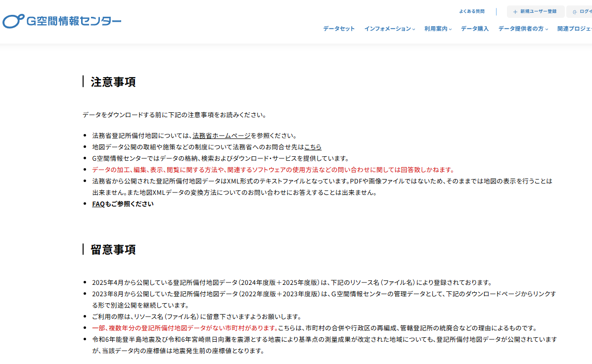Click the plus icon on 新規ユーザー登録
The height and width of the screenshot is (364, 592).
(515, 12)
